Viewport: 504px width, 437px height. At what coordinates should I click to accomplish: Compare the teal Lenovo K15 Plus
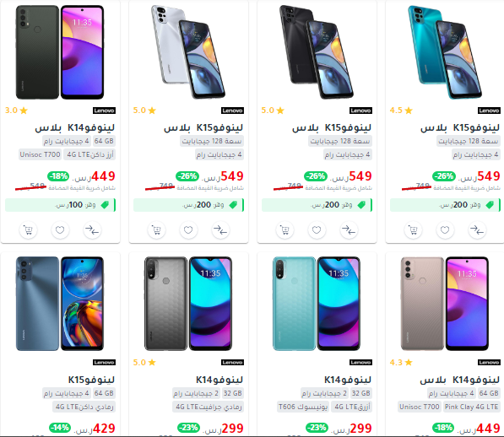[477, 230]
